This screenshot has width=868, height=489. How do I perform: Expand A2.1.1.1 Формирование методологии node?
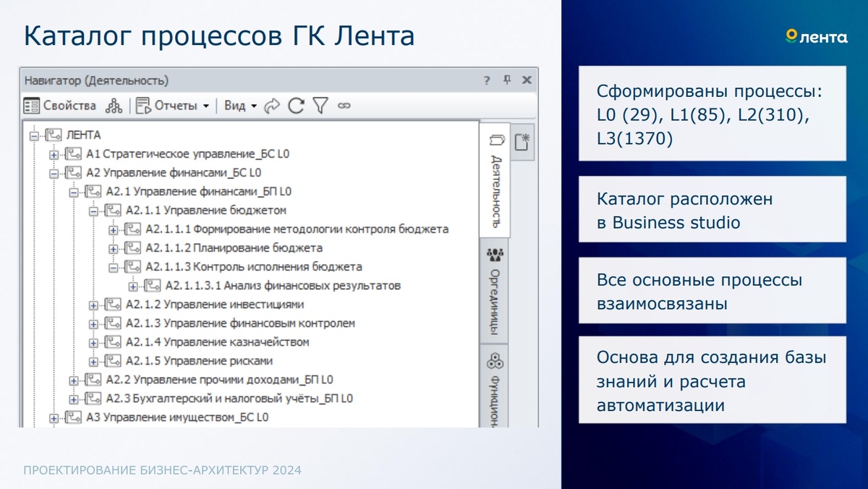(x=113, y=229)
